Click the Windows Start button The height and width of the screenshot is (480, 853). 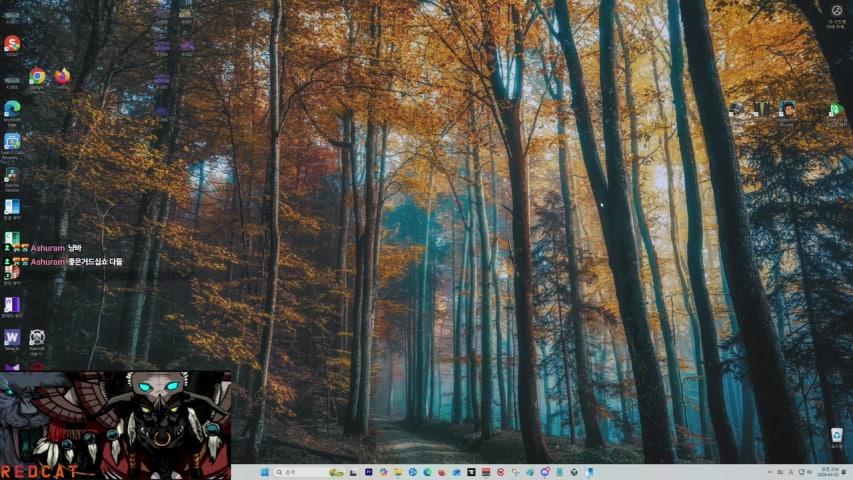click(265, 472)
